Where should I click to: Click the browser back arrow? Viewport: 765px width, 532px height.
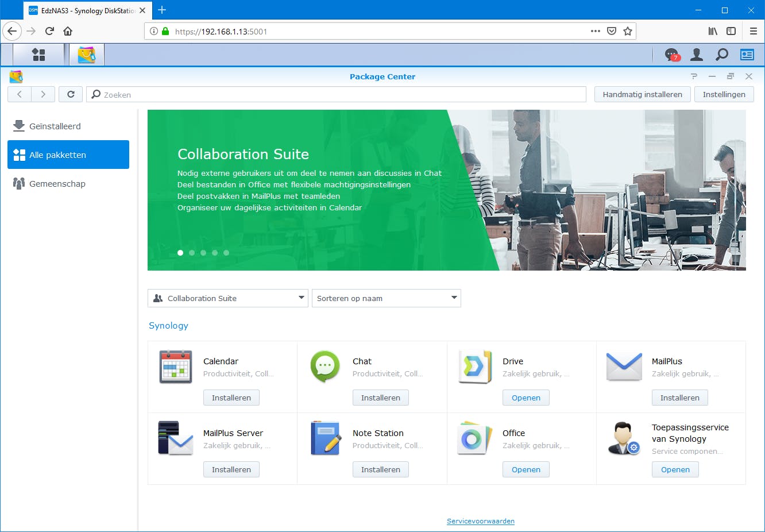(12, 31)
